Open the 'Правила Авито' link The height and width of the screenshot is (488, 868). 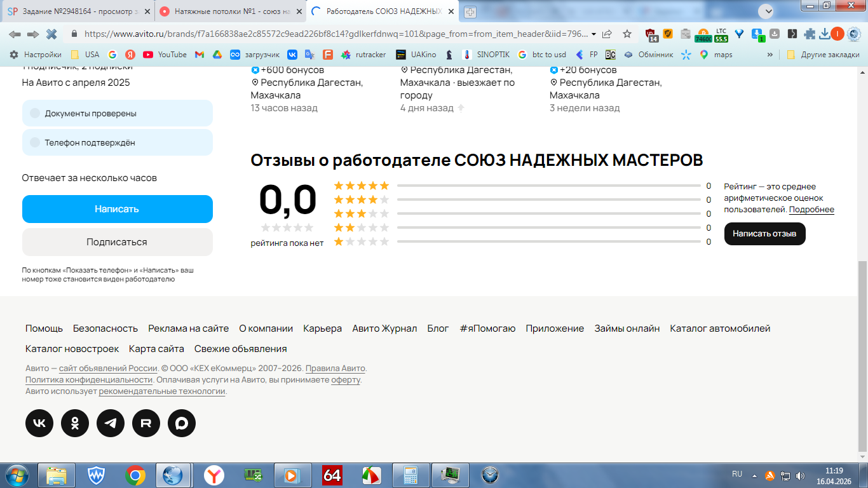coord(335,369)
